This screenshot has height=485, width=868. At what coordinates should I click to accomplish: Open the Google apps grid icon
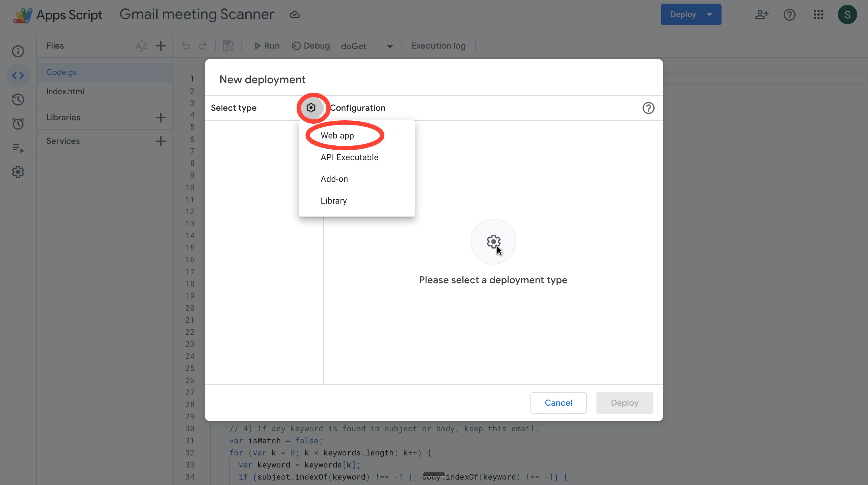pyautogui.click(x=818, y=15)
